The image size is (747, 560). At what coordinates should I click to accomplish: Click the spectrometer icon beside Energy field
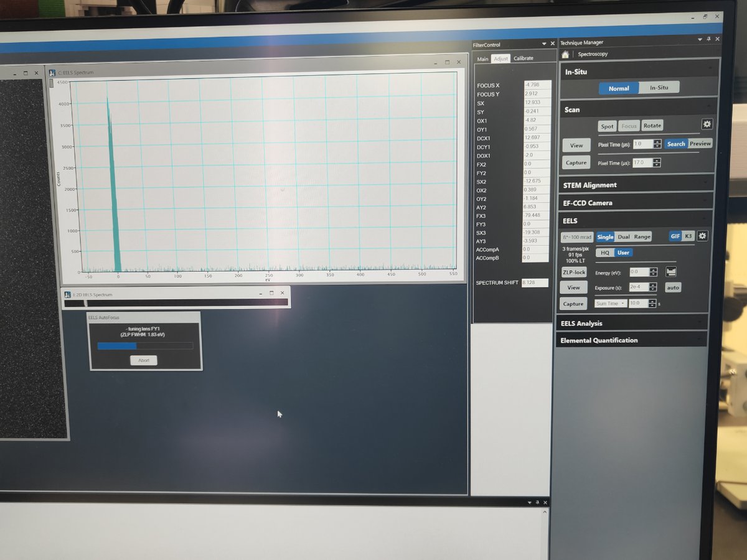(671, 272)
